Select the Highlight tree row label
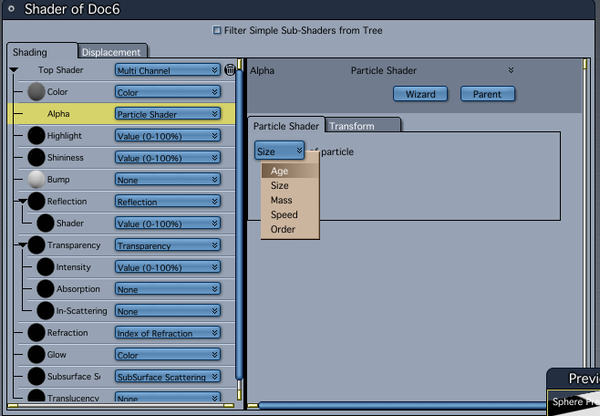This screenshot has width=600, height=416. [64, 135]
